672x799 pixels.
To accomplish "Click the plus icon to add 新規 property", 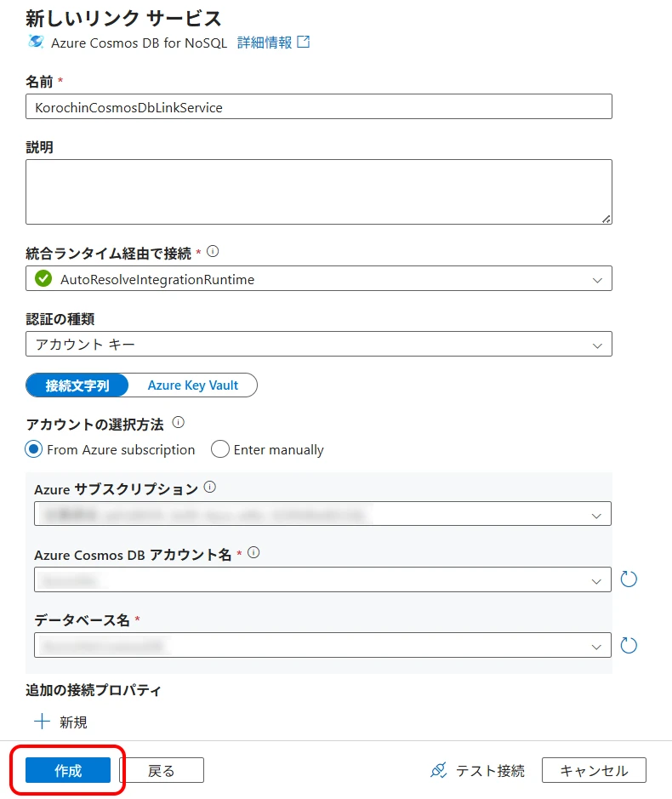I will [x=43, y=722].
